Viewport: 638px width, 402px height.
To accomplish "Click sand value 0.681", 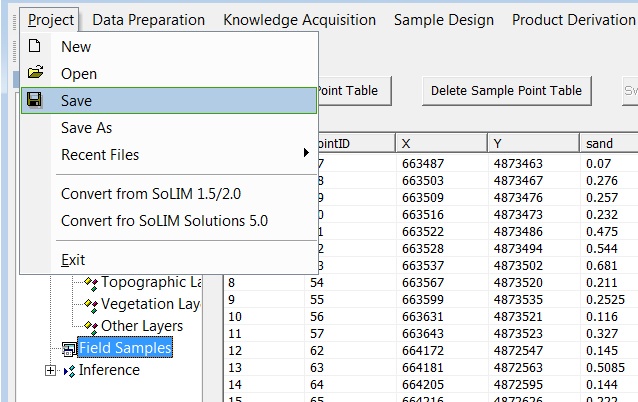I will point(609,266).
